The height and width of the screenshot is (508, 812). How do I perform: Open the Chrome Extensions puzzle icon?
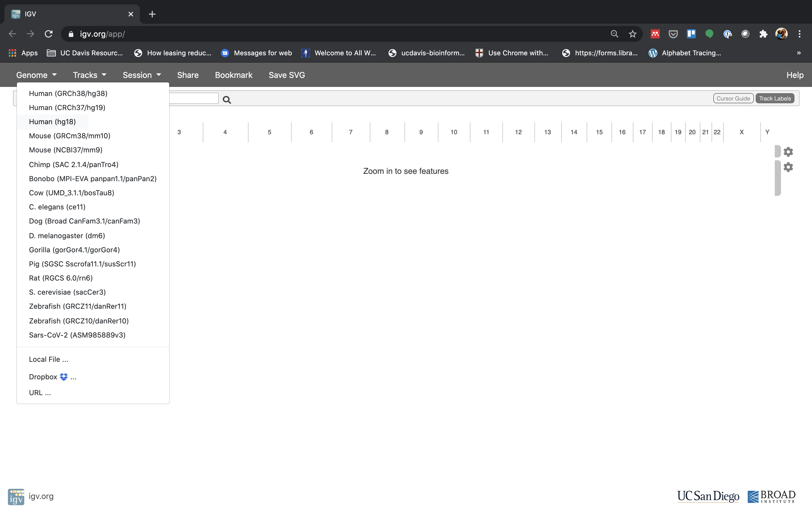click(x=763, y=34)
